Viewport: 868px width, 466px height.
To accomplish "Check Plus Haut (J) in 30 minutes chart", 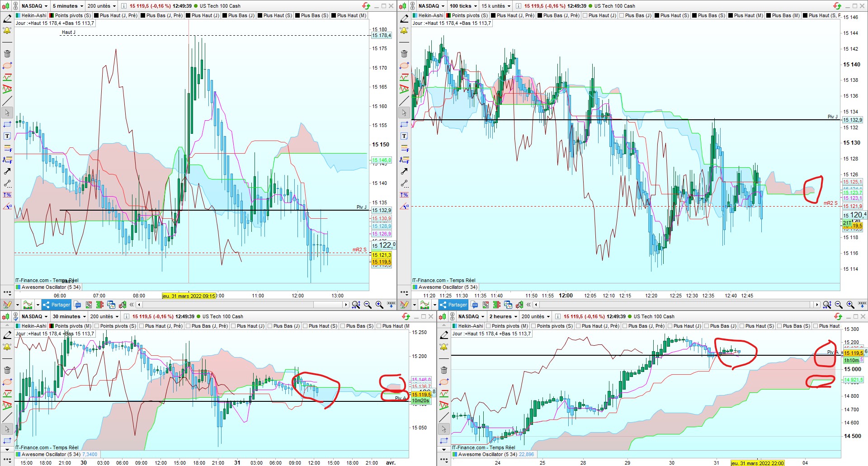I will coord(233,326).
